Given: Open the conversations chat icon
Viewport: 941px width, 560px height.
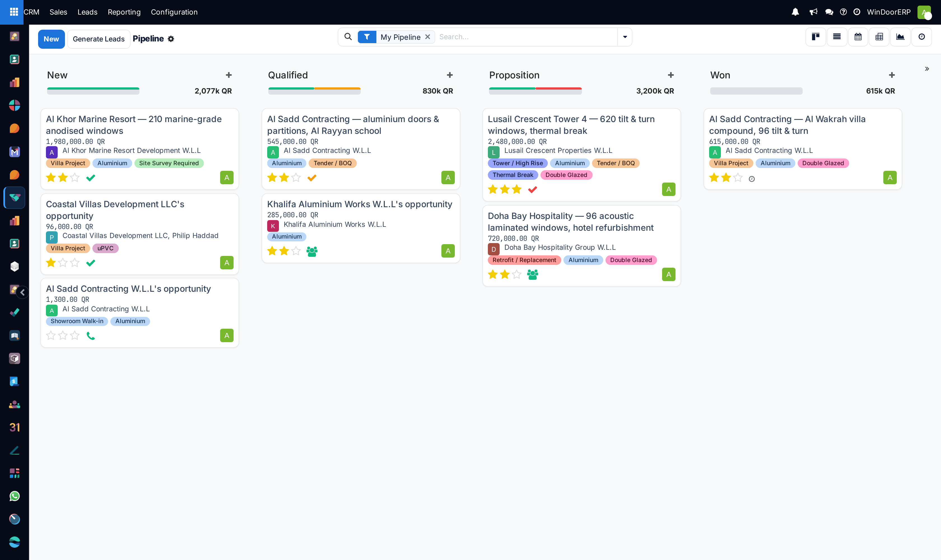Looking at the screenshot, I should [x=829, y=12].
